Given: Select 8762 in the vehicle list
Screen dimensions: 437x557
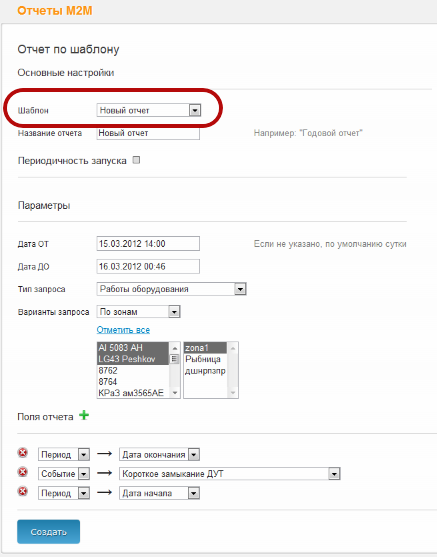Looking at the screenshot, I should (x=133, y=371).
